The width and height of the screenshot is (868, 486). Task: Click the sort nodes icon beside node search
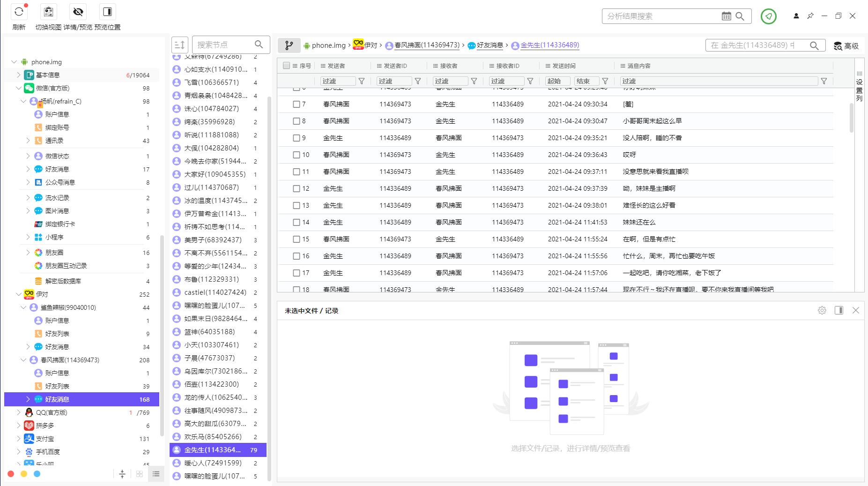pos(179,45)
